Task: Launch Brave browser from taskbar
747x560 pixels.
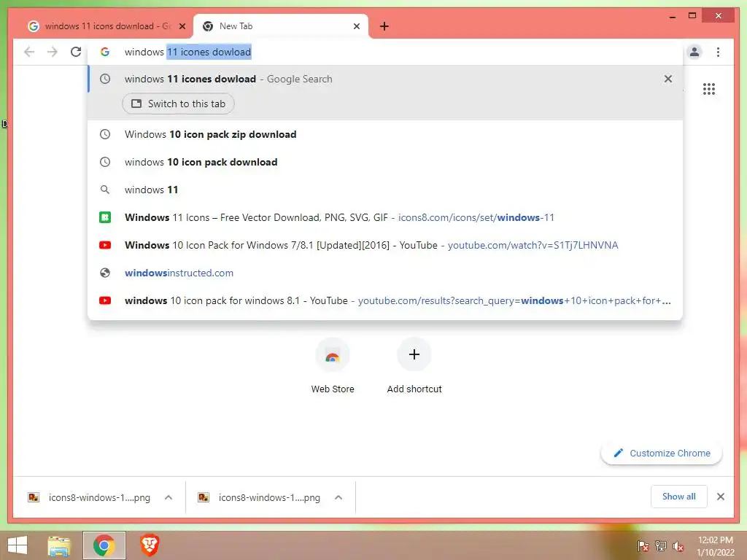Action: pos(149,545)
